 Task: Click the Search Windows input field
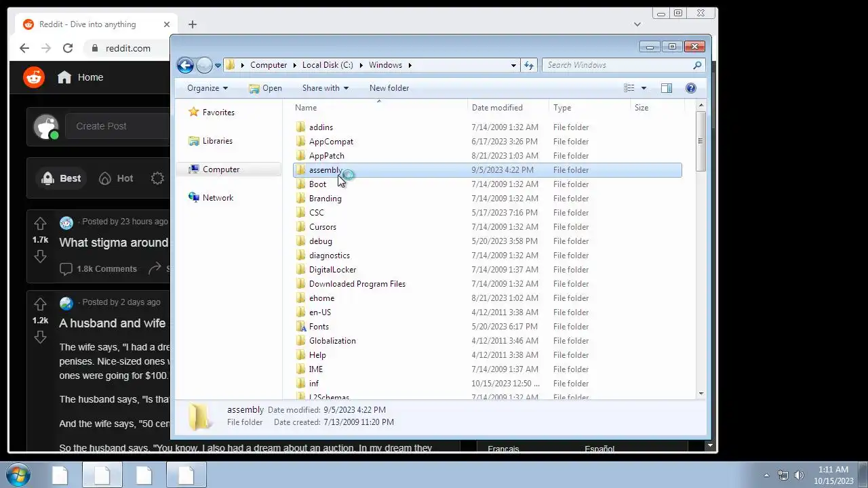(x=617, y=65)
